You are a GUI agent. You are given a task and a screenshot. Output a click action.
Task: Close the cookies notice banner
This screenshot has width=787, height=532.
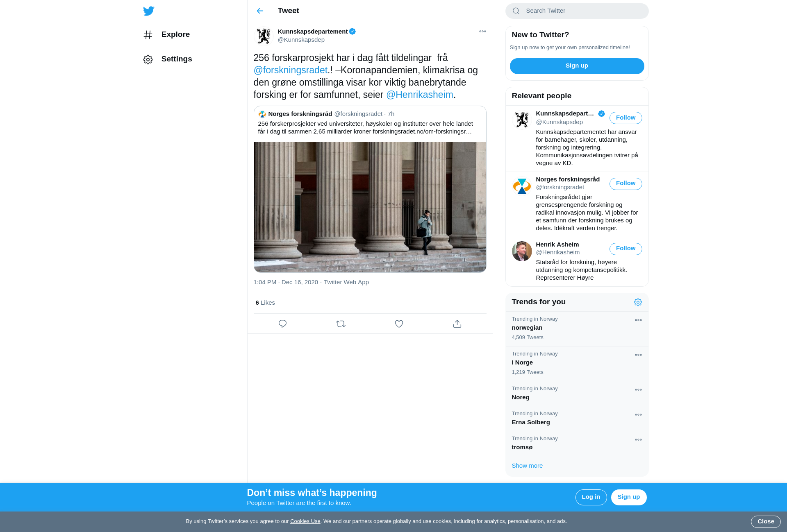(765, 522)
